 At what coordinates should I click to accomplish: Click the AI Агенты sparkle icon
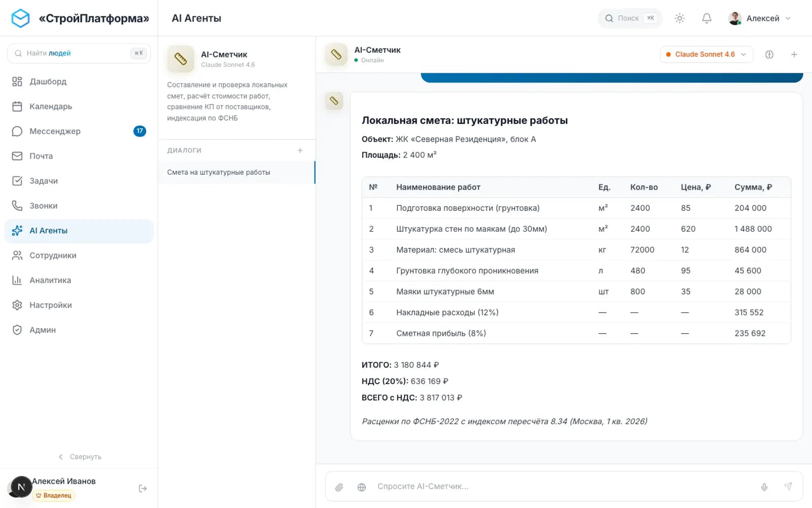17,231
